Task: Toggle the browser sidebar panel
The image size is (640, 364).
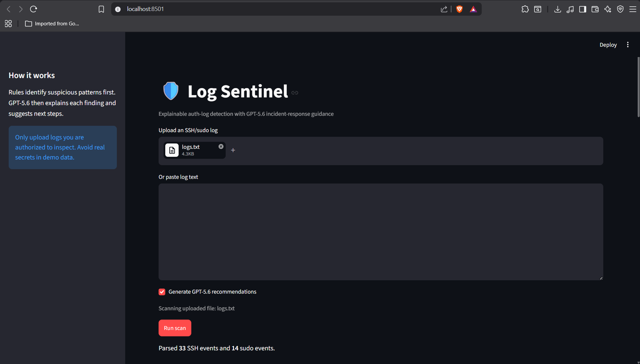Action: [x=583, y=9]
